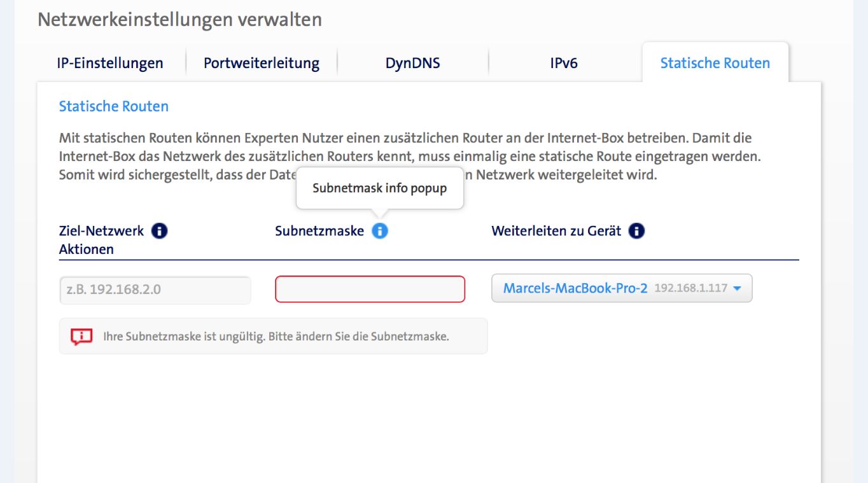Click the Statische Routen tab
Screen dimensions: 868x483
(x=715, y=63)
